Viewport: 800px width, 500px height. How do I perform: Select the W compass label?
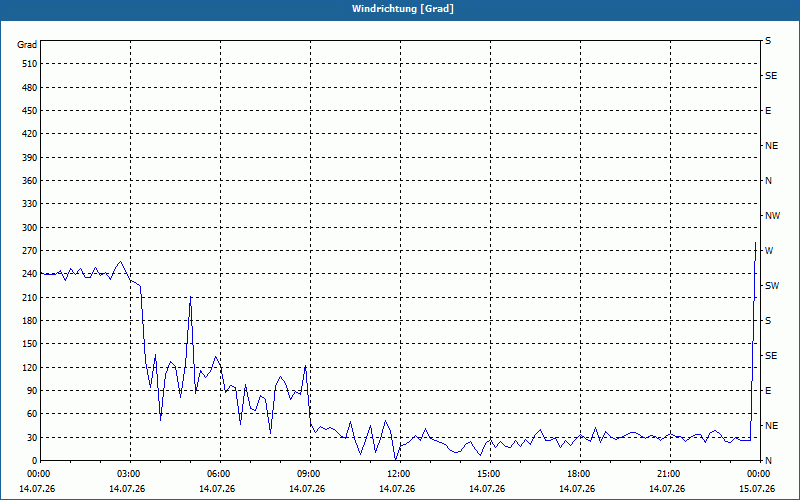769,251
